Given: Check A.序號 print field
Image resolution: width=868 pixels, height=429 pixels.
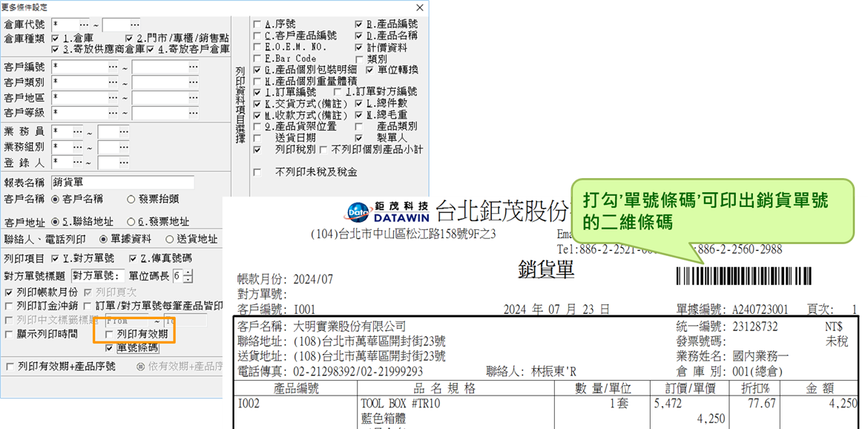Looking at the screenshot, I should [x=257, y=24].
